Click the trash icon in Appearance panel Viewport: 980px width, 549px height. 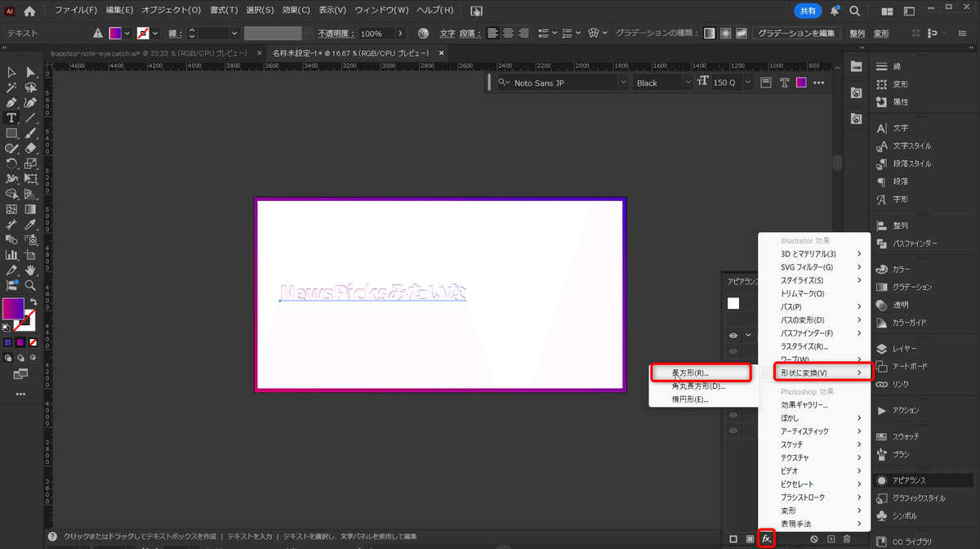(x=847, y=539)
